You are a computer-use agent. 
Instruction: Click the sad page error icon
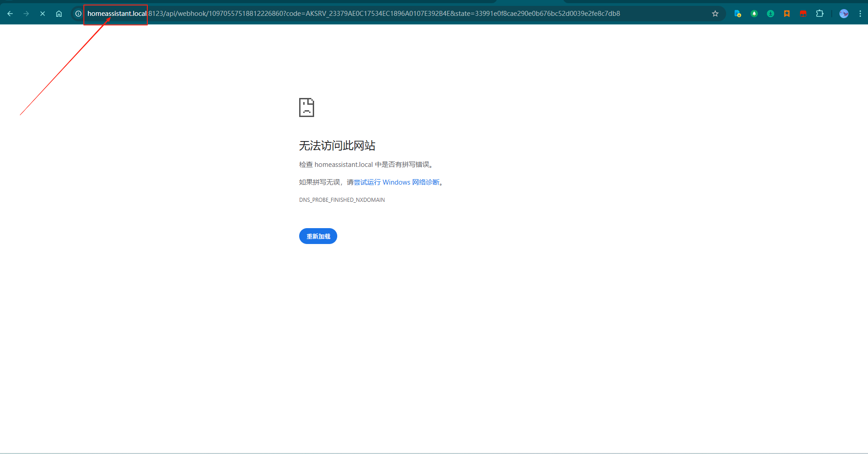pyautogui.click(x=306, y=107)
